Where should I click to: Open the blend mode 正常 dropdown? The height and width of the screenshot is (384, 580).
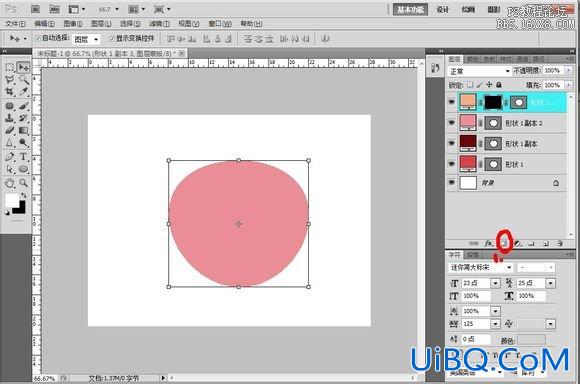(479, 71)
